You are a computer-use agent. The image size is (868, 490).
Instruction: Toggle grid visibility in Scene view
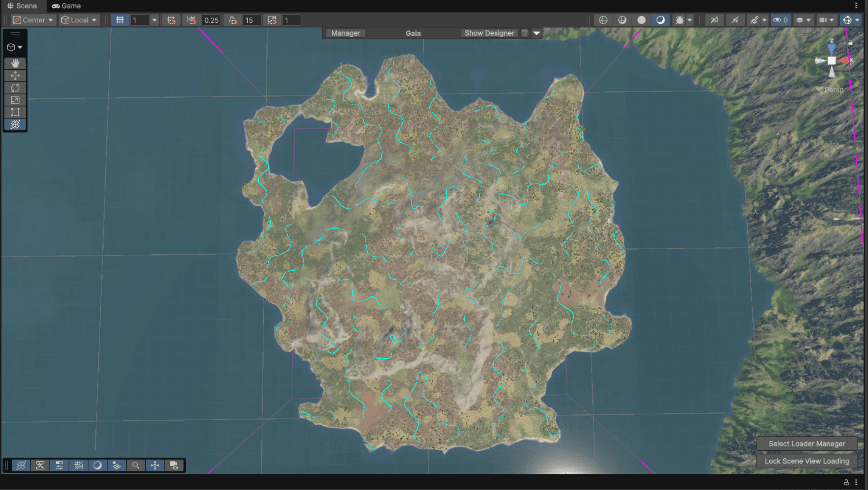click(x=120, y=20)
